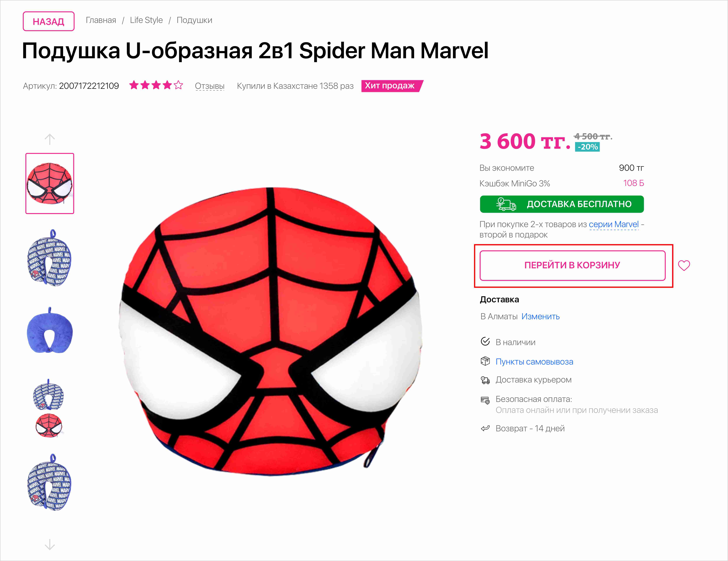Add product to favorites with heart icon

pyautogui.click(x=684, y=265)
